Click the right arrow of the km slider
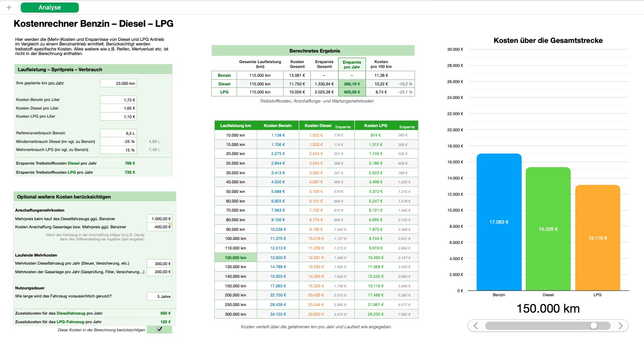 click(x=621, y=326)
